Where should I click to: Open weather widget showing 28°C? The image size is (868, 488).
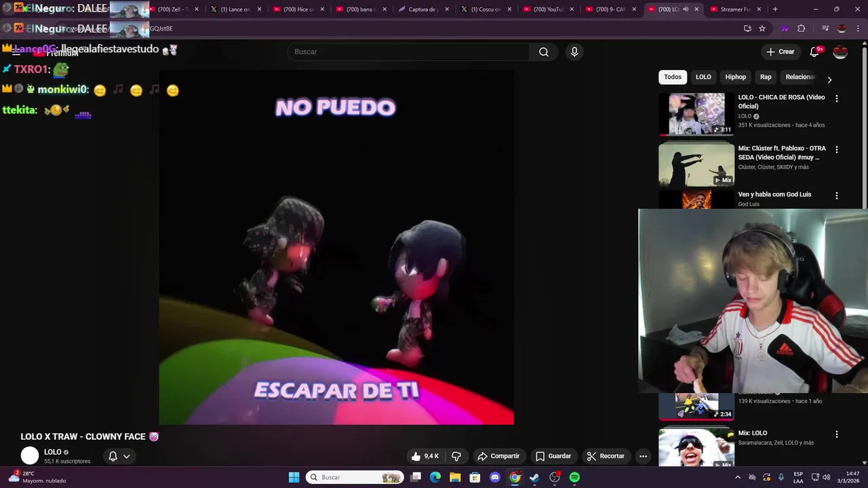pyautogui.click(x=37, y=477)
